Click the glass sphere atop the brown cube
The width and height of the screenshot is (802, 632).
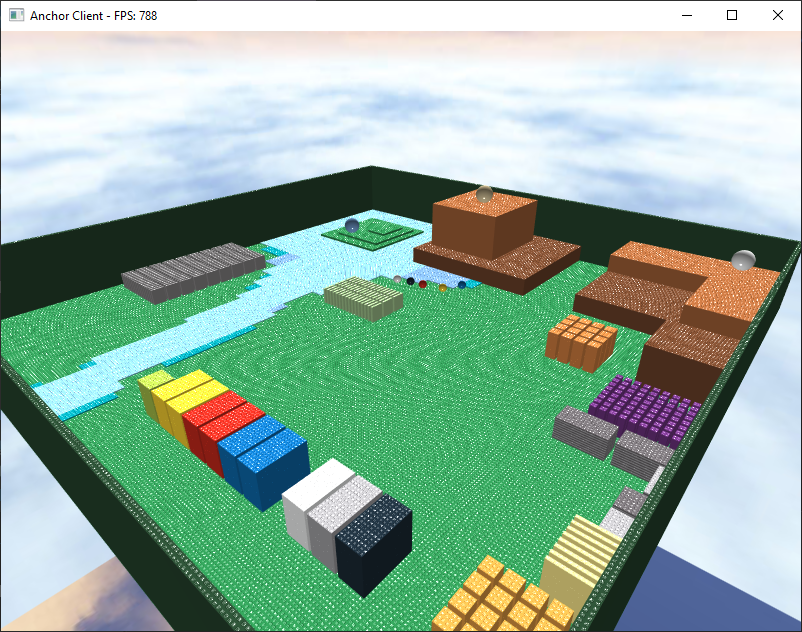coord(484,194)
